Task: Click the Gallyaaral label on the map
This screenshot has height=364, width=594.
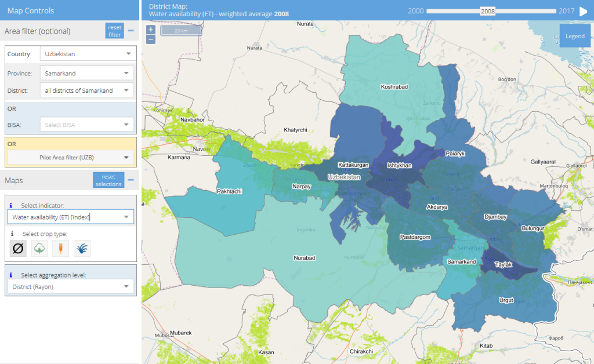Action: click(x=543, y=162)
